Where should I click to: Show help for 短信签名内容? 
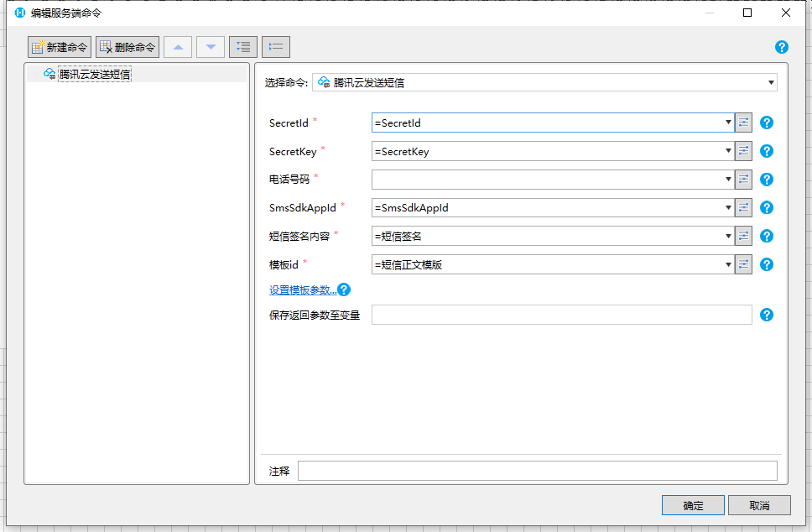(767, 237)
